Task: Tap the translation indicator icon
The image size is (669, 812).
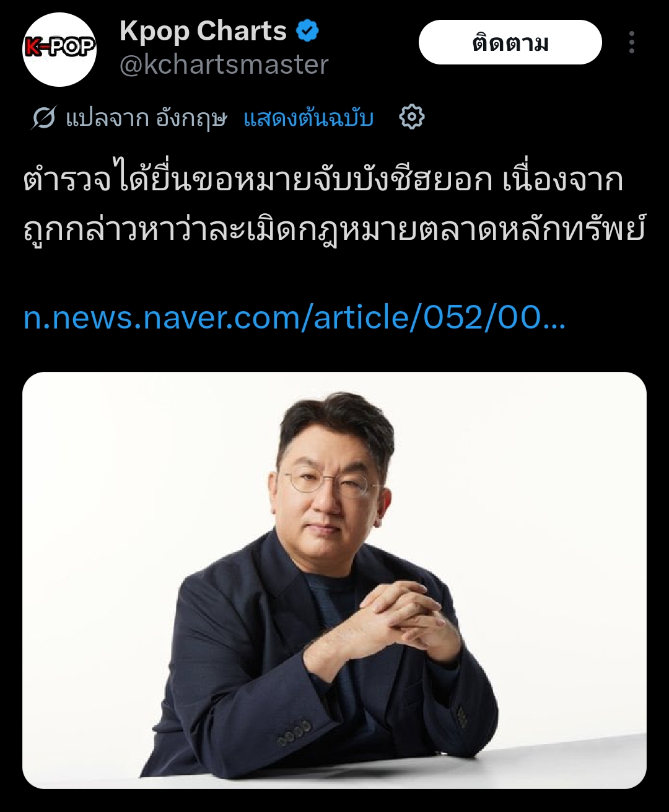Action: point(44,118)
